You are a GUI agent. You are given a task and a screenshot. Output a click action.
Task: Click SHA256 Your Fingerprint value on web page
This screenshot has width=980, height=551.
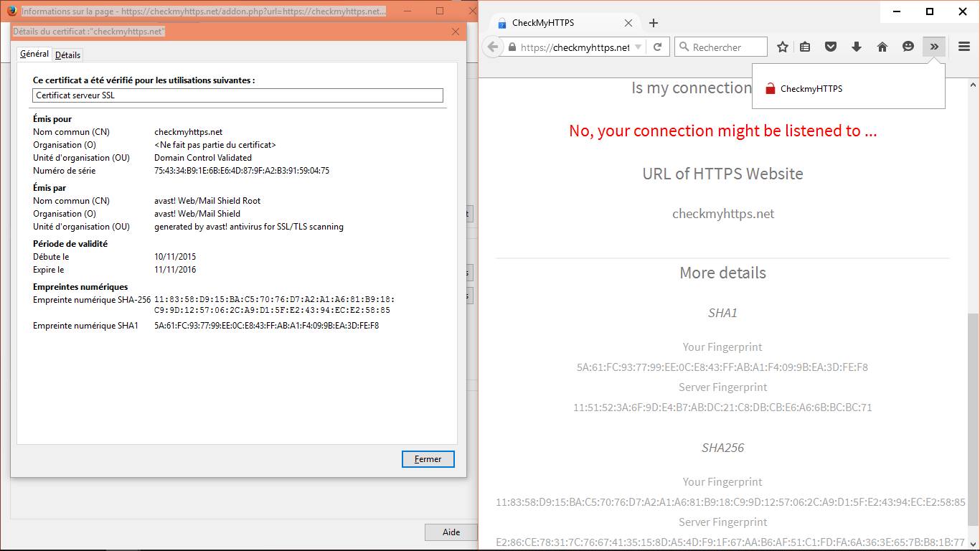point(730,502)
